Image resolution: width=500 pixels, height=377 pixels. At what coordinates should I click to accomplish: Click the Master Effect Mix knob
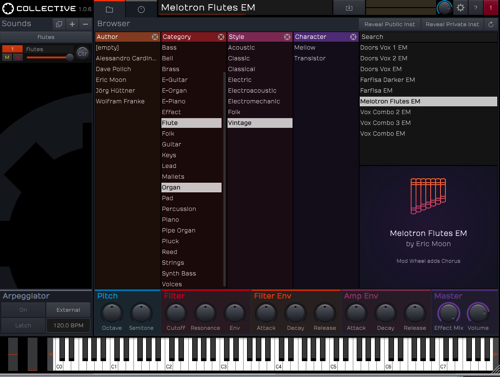click(x=449, y=313)
